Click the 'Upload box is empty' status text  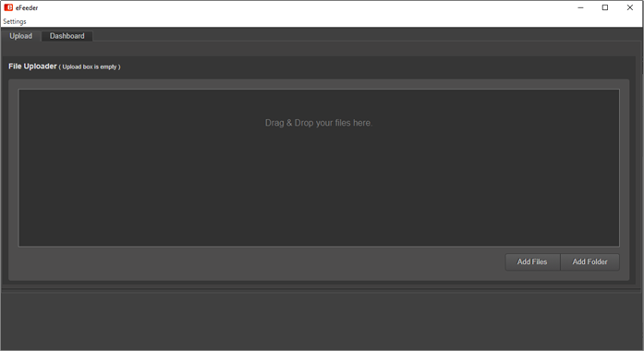coord(90,67)
